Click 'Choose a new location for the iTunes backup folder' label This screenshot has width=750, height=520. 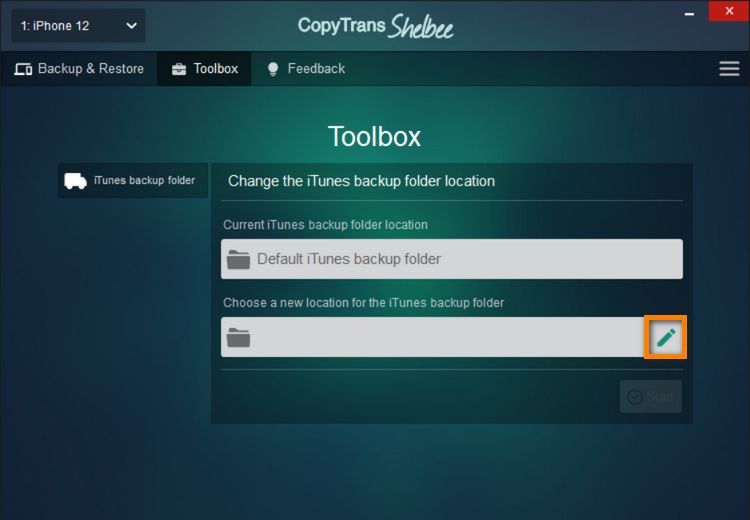pyautogui.click(x=364, y=303)
